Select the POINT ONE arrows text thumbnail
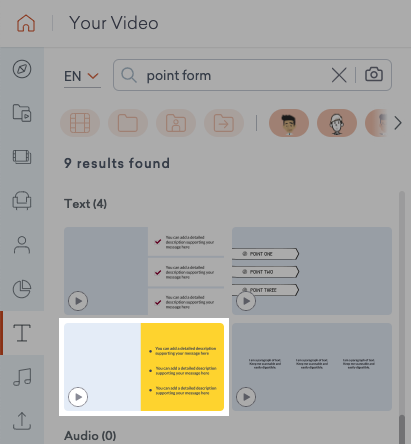 point(312,271)
